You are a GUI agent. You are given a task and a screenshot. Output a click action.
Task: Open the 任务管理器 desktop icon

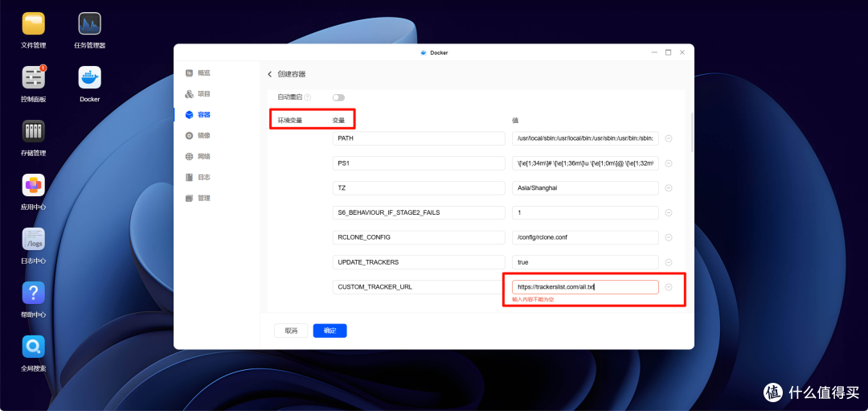(90, 24)
